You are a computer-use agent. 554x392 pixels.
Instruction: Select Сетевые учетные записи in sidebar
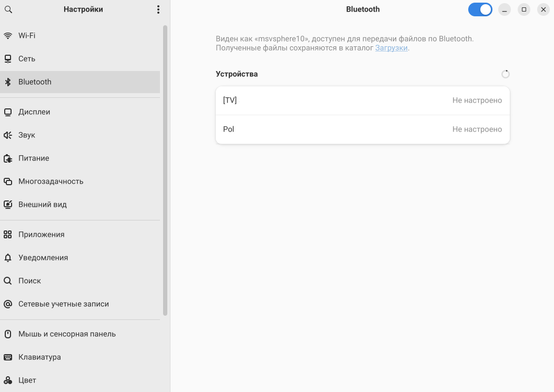coord(63,304)
